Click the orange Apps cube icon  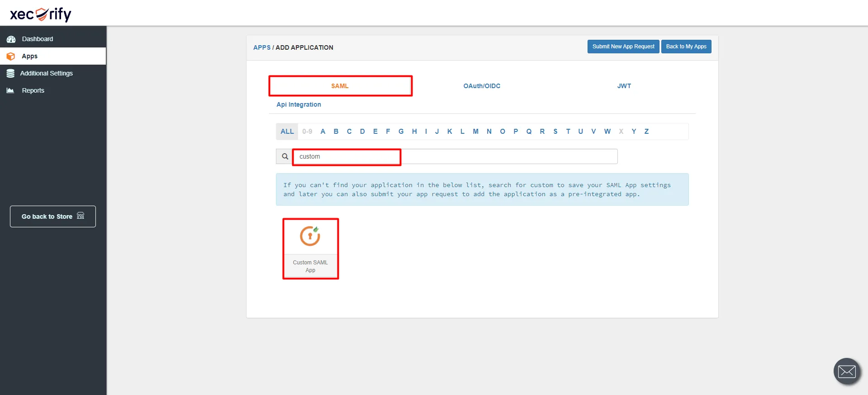point(10,56)
